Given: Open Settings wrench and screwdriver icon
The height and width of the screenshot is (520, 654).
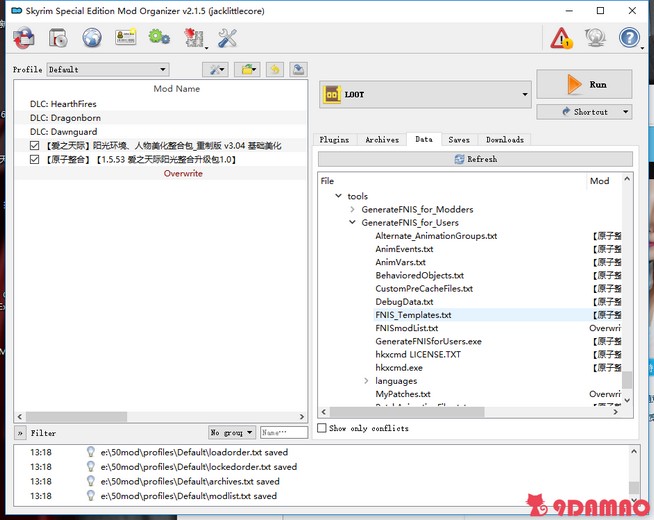Looking at the screenshot, I should coord(227,38).
